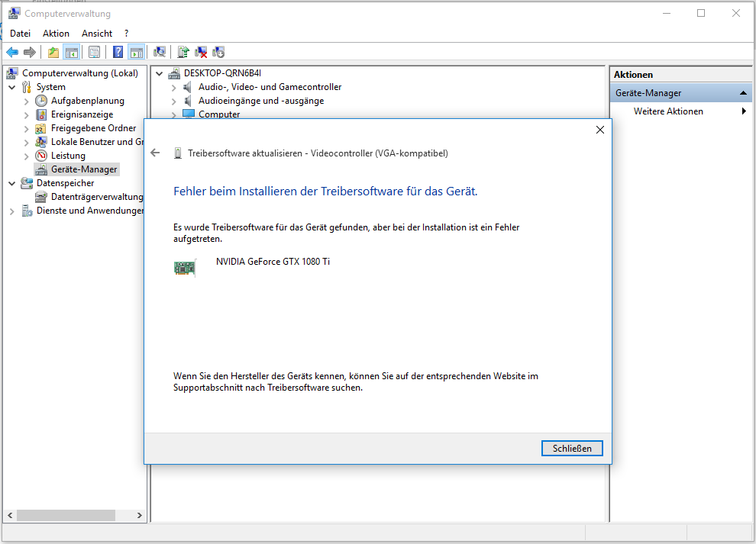Close the driver update dialog with X

click(x=599, y=130)
